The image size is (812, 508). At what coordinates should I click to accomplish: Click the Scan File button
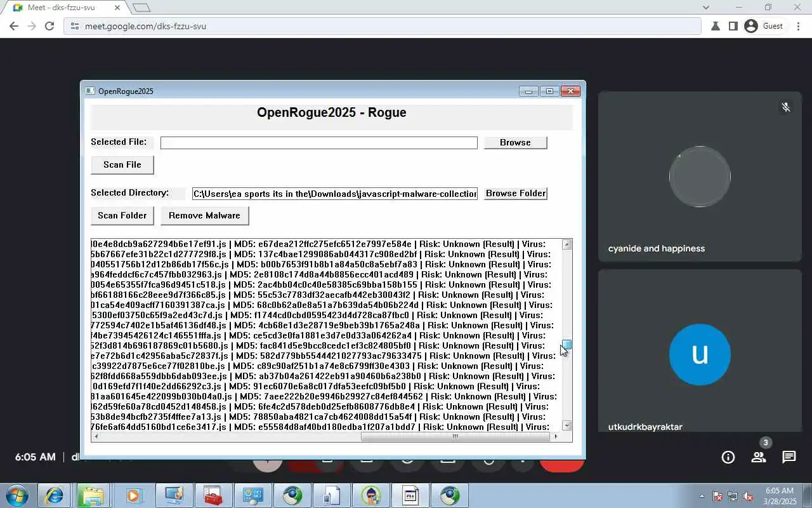122,164
